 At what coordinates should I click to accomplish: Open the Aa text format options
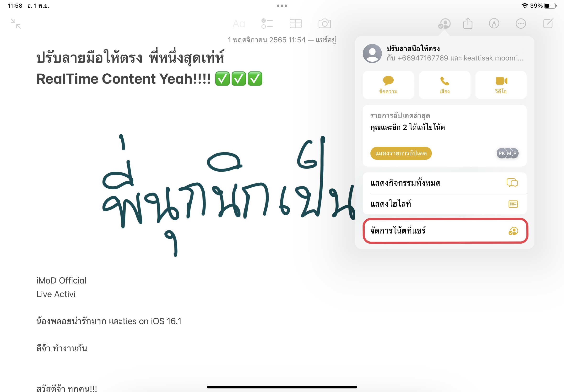[x=239, y=24]
